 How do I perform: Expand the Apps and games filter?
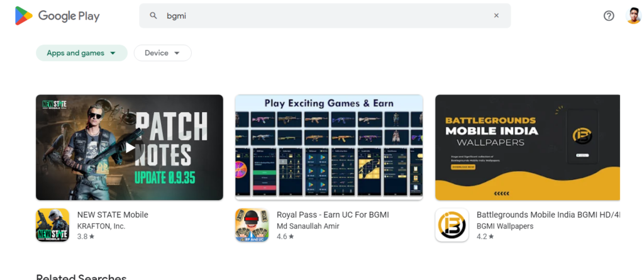(82, 53)
